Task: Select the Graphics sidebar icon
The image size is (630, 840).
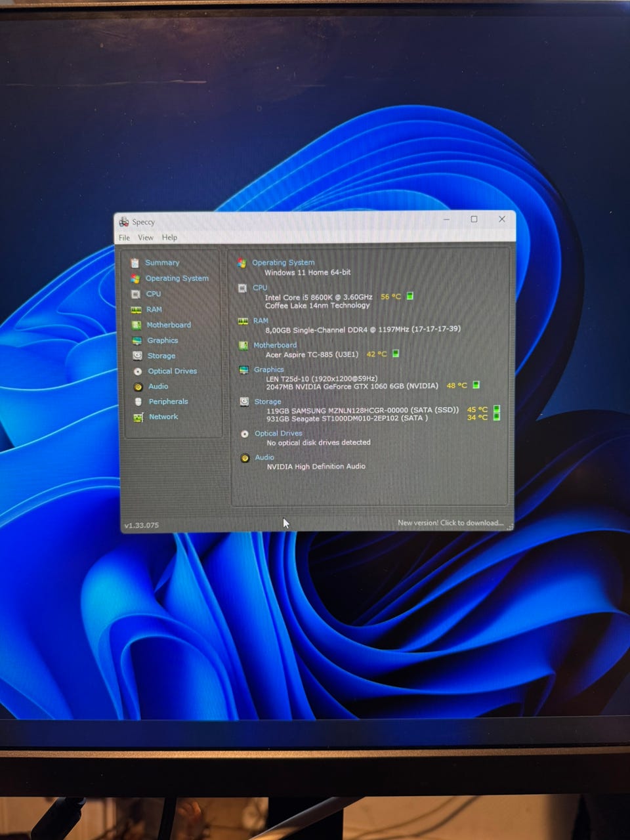Action: [136, 341]
